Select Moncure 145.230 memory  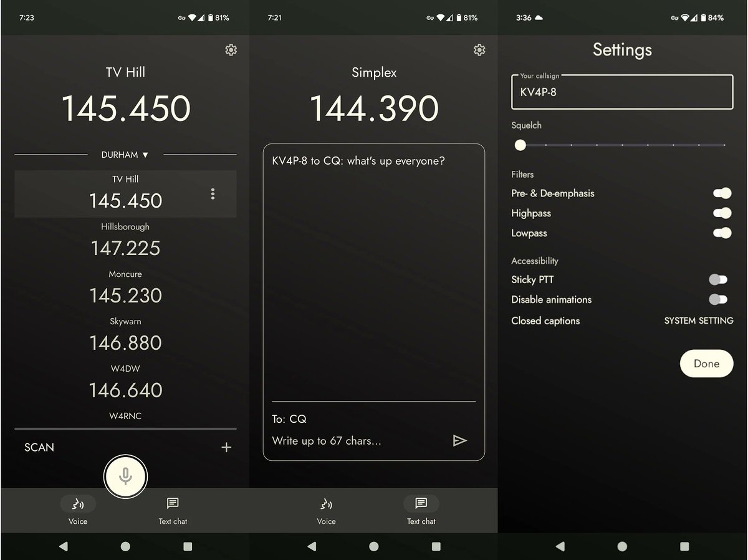pos(125,288)
